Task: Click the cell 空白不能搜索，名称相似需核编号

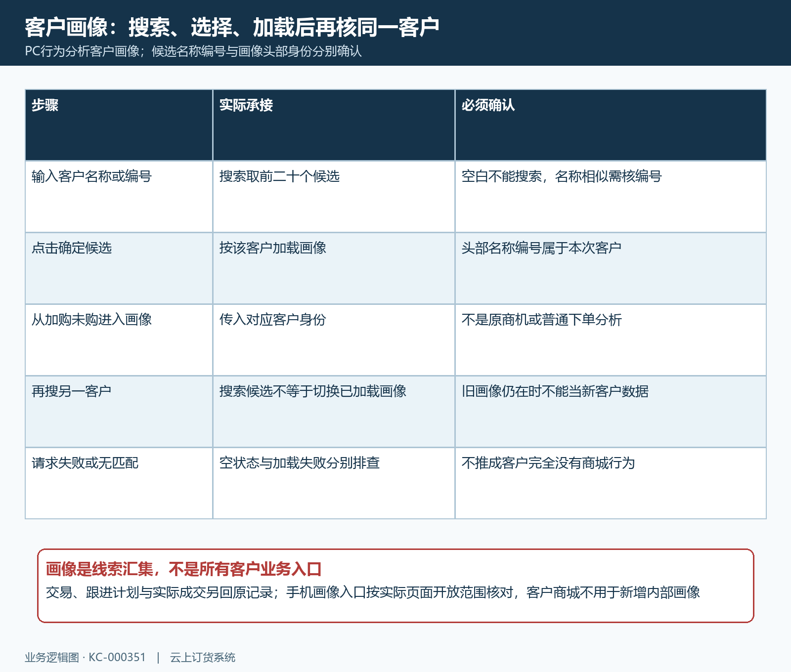Action: (611, 197)
